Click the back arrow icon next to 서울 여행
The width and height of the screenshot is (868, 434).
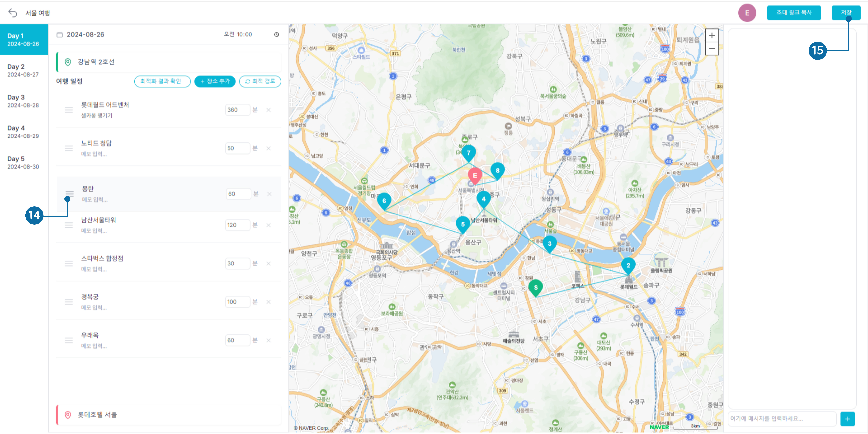coord(12,13)
